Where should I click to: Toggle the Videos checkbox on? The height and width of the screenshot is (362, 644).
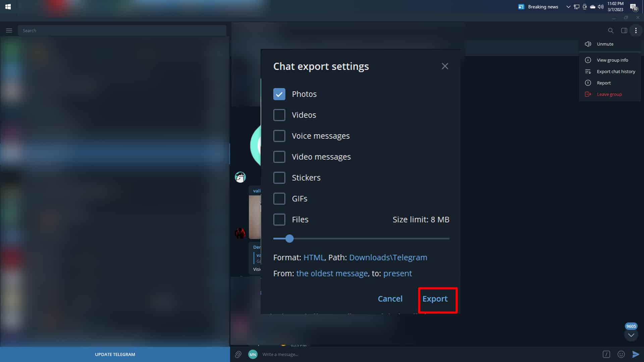[x=279, y=115]
